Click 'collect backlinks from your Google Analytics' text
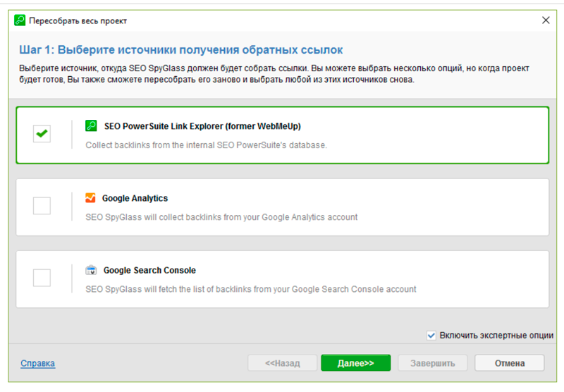The width and height of the screenshot is (564, 392). click(221, 217)
